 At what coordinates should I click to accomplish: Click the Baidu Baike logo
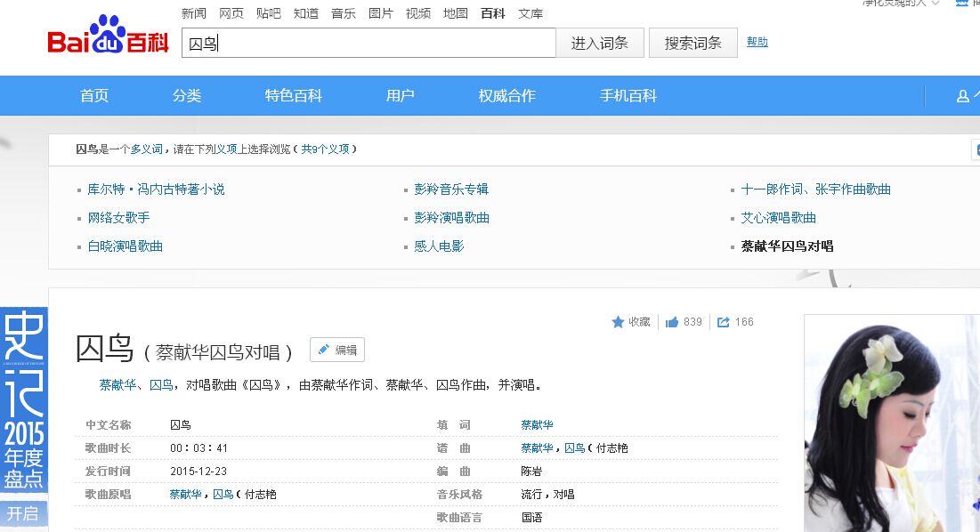[108, 37]
